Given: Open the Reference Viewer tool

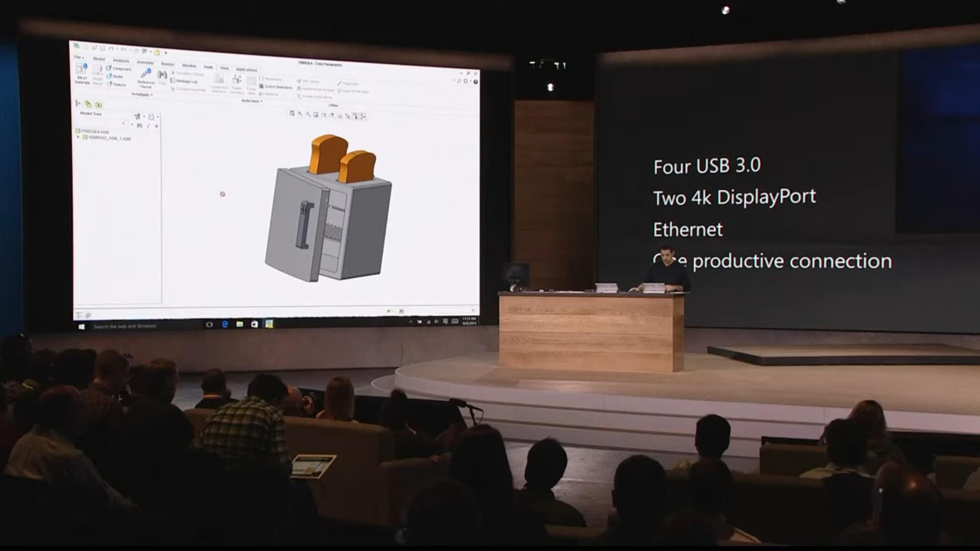Looking at the screenshot, I should [x=146, y=79].
